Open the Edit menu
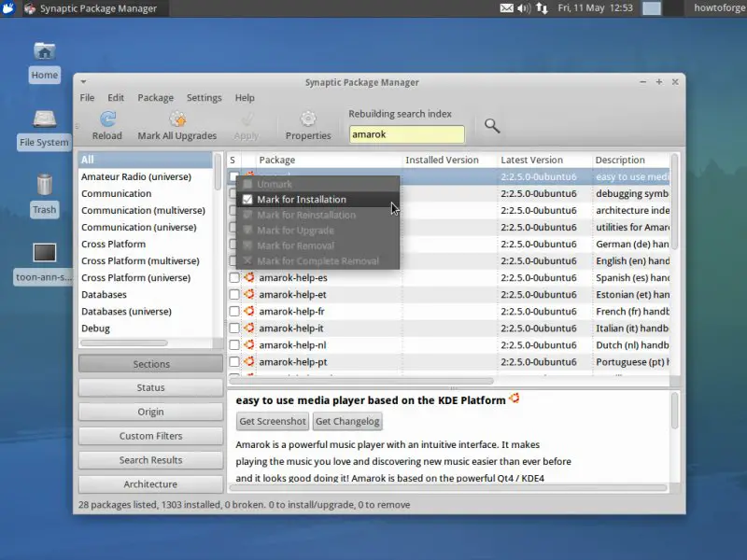747x560 pixels. click(x=116, y=98)
